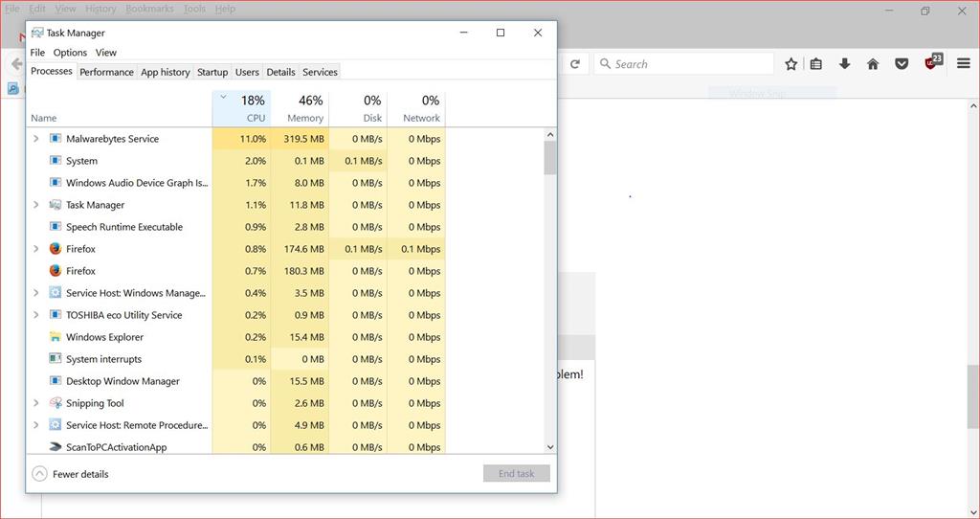The height and width of the screenshot is (519, 980).
Task: Select the Processes tab
Action: pos(52,71)
